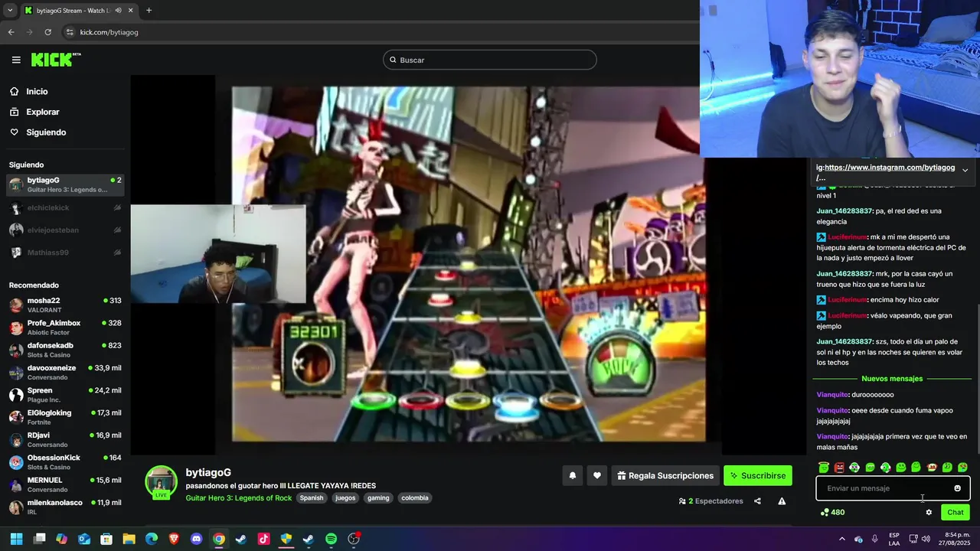This screenshot has width=980, height=551.
Task: Open recommended channel mosha22
Action: pos(65,305)
